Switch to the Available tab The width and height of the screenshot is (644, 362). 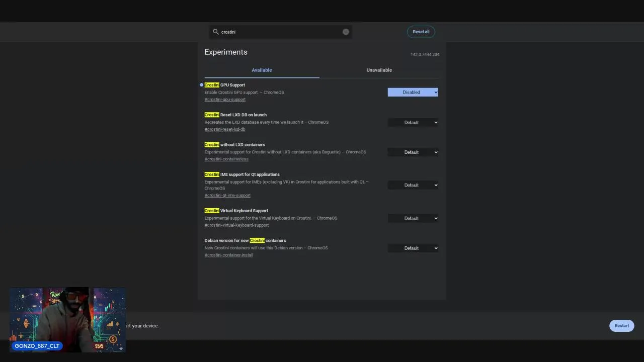click(262, 70)
